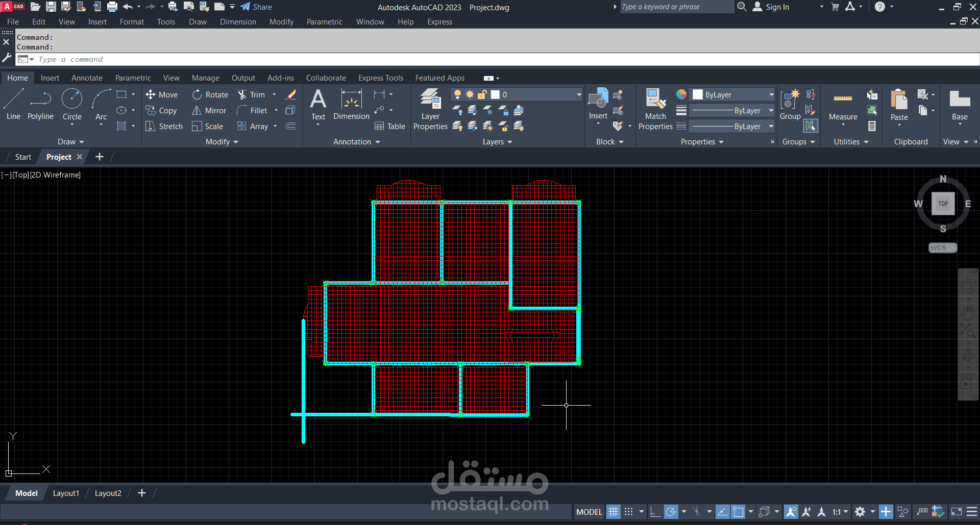
Task: Toggle group selection on/off
Action: (x=811, y=126)
